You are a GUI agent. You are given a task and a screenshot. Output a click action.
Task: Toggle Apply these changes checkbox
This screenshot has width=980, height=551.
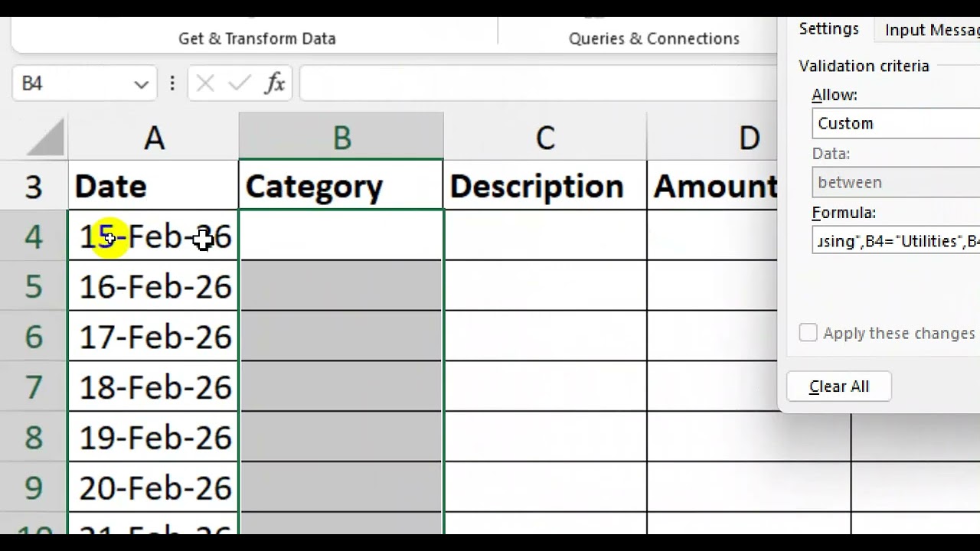808,333
